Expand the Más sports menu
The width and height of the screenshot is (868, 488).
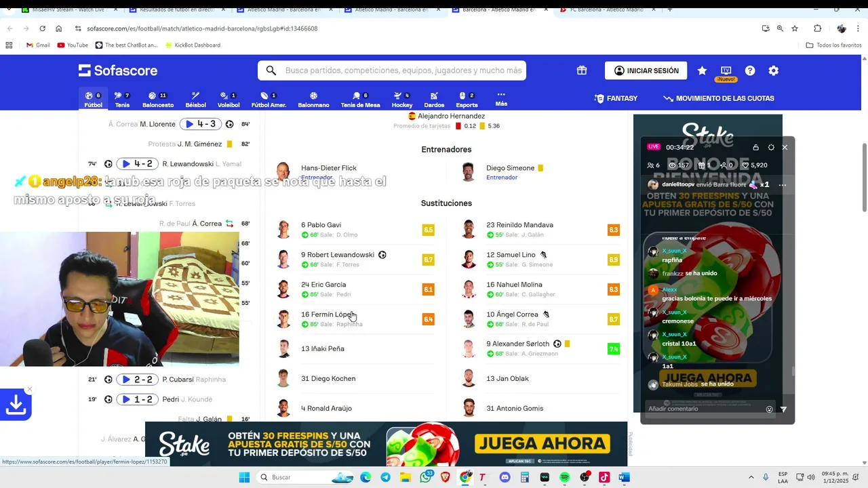(501, 99)
